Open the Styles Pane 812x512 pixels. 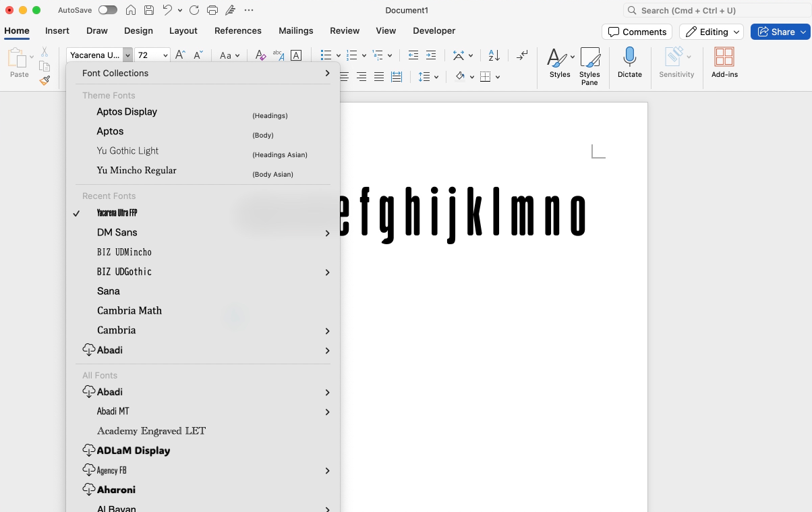coord(589,59)
